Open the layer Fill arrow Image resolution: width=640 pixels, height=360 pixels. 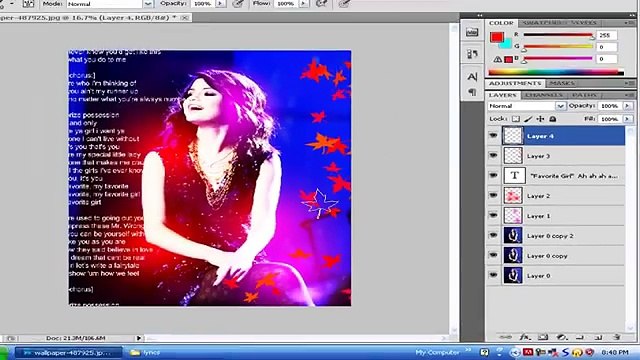(x=628, y=119)
